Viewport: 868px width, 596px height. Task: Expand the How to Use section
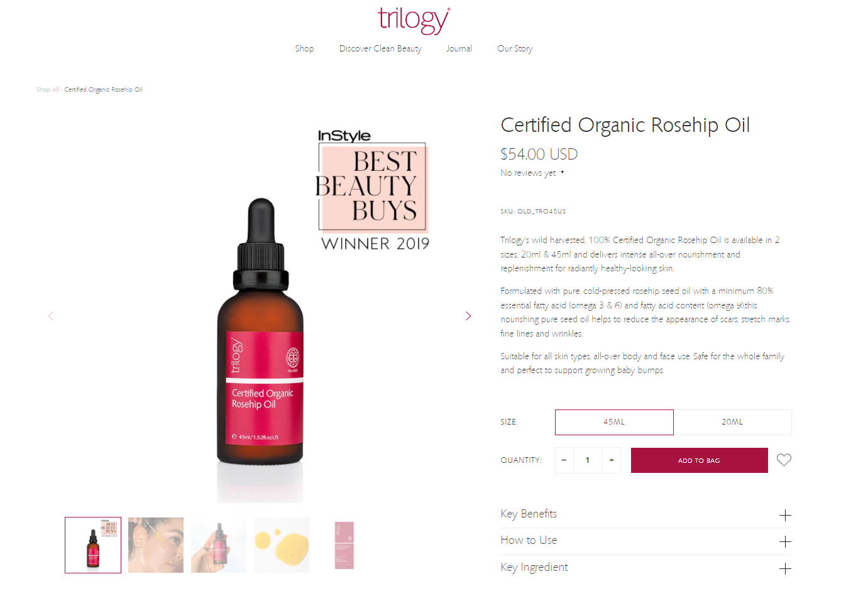click(x=646, y=541)
